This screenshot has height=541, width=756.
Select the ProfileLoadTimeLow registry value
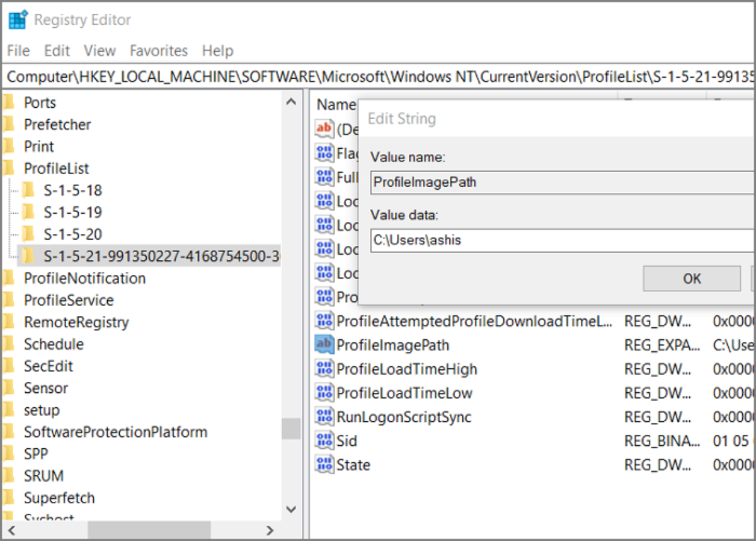[x=404, y=393]
